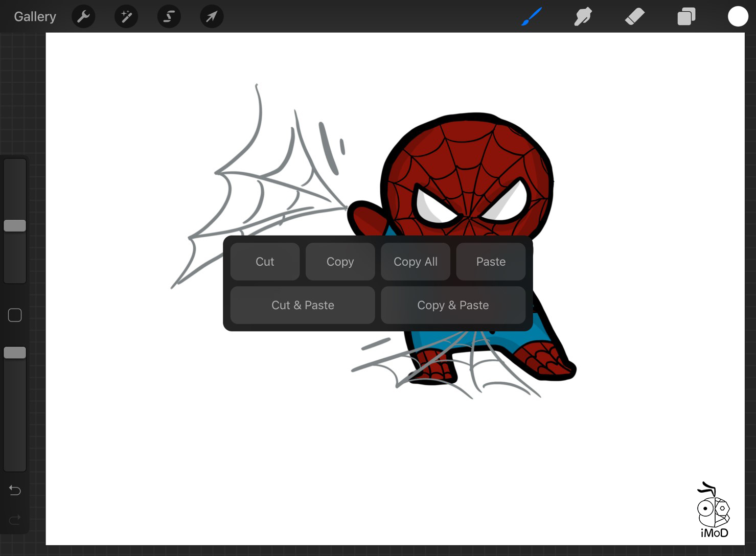Click the brush size slider handle
Image resolution: width=756 pixels, height=556 pixels.
click(x=15, y=226)
